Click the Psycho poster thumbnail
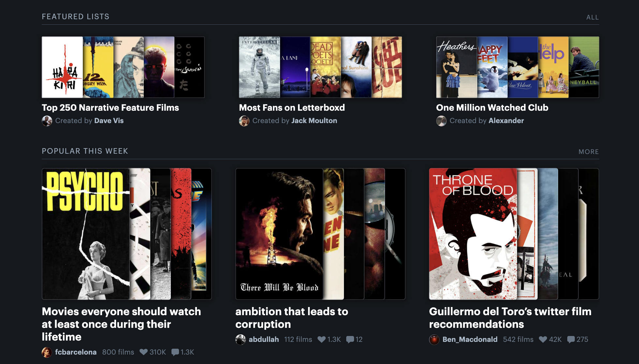639x364 pixels. click(85, 233)
